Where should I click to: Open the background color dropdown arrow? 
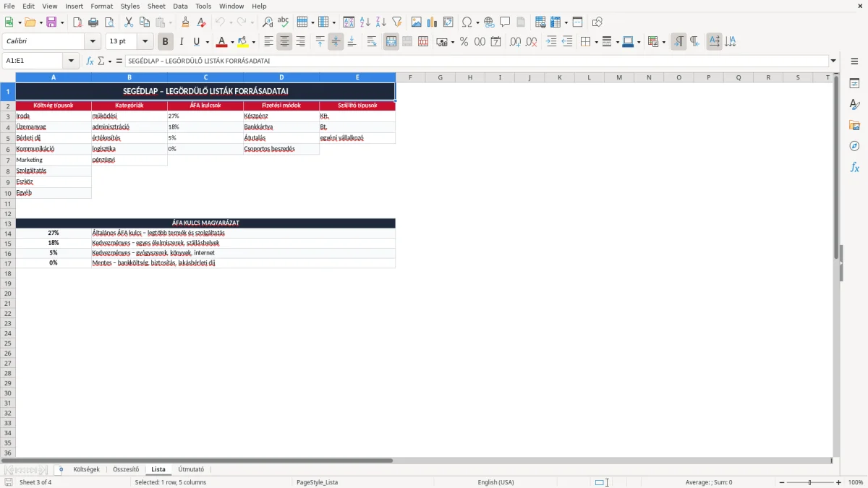tap(253, 42)
